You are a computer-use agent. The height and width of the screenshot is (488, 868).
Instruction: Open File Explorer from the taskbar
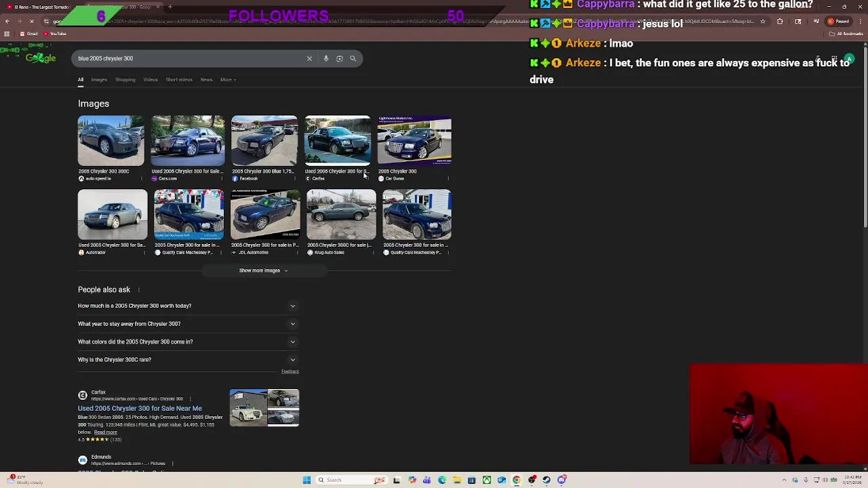tap(456, 480)
